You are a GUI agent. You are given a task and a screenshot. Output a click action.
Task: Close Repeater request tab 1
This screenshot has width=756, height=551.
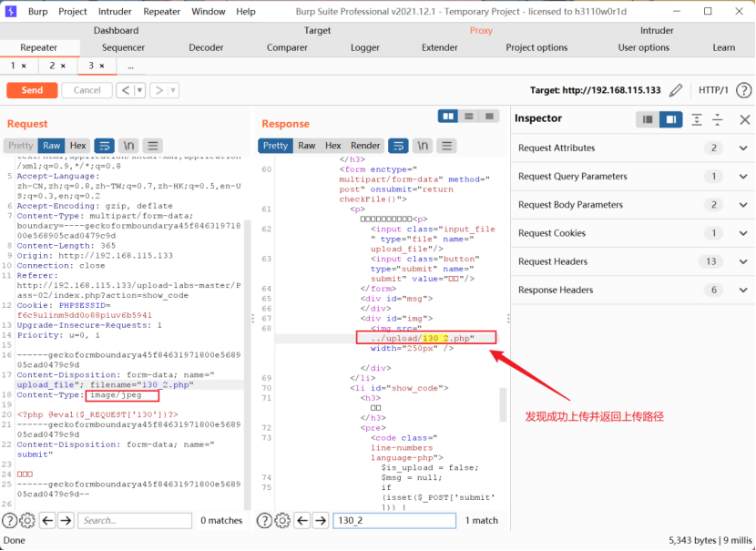click(24, 66)
